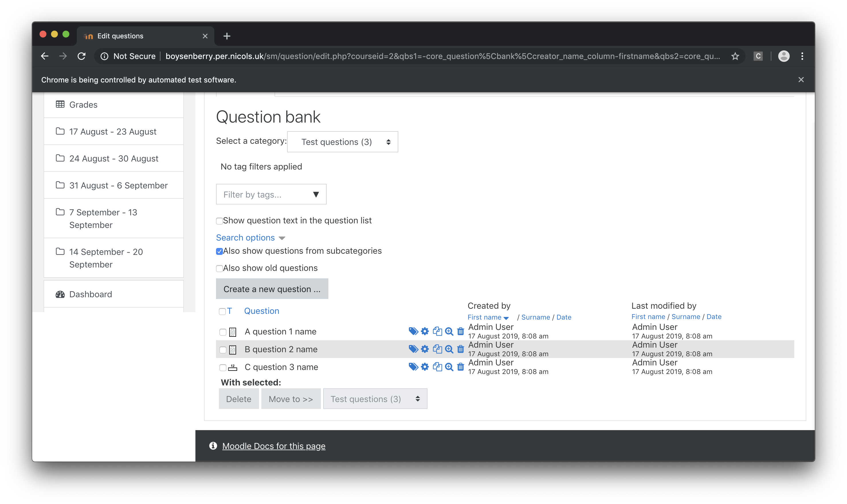Open the Chrome profile avatar
Screen dimensions: 847x504
point(784,56)
